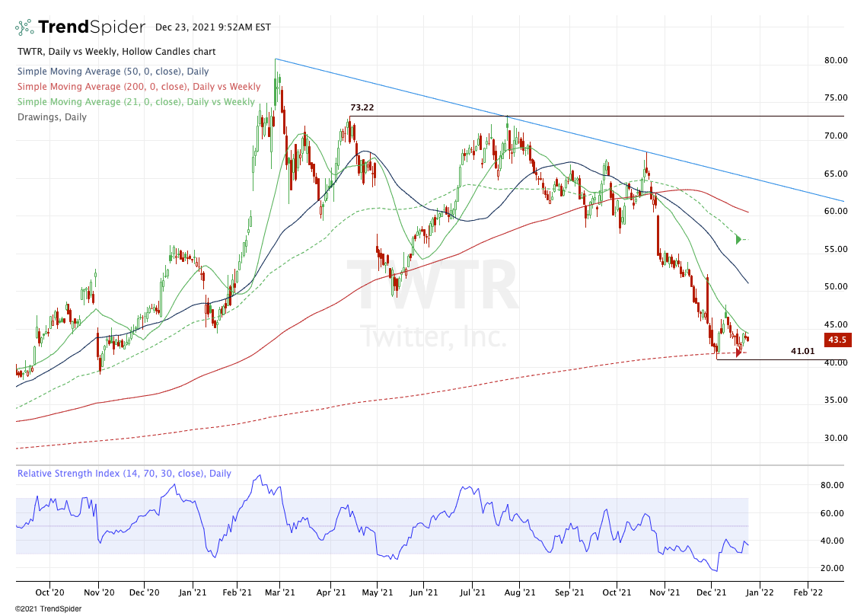Click the Simple Moving Average 200 legend entry

pyautogui.click(x=139, y=87)
